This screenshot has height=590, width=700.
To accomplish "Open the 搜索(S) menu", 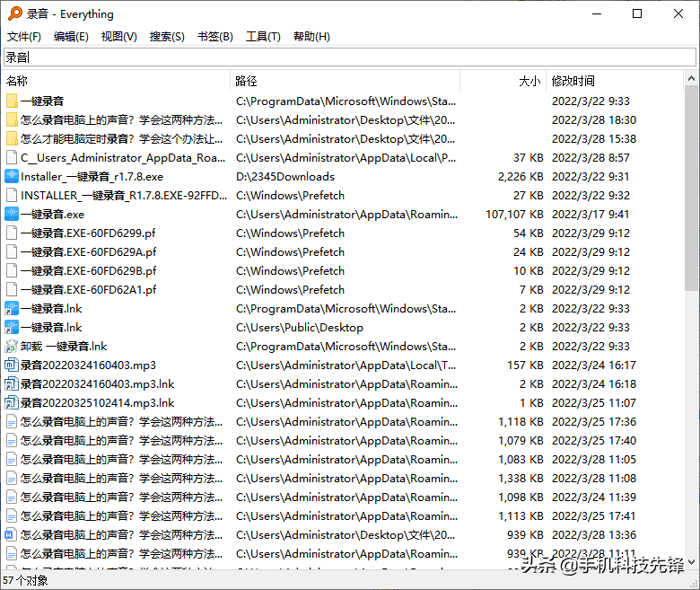I will (x=167, y=37).
